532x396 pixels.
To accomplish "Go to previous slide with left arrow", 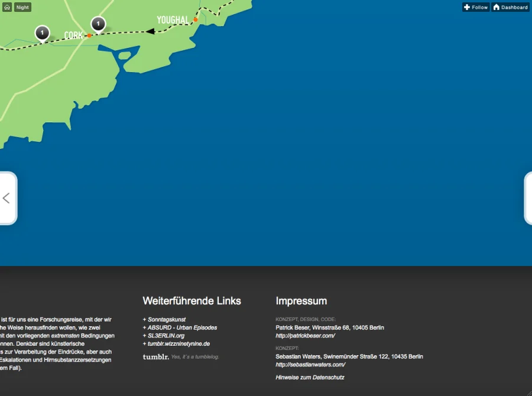I will pos(7,198).
